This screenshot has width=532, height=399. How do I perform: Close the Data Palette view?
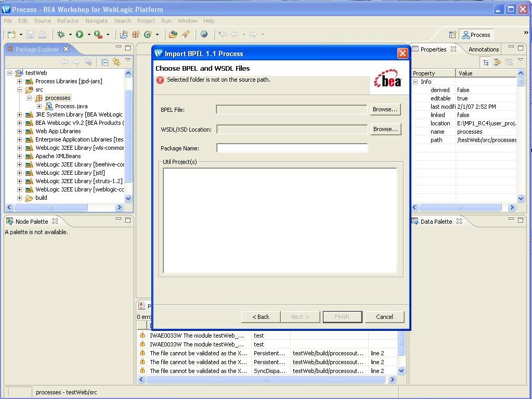459,221
